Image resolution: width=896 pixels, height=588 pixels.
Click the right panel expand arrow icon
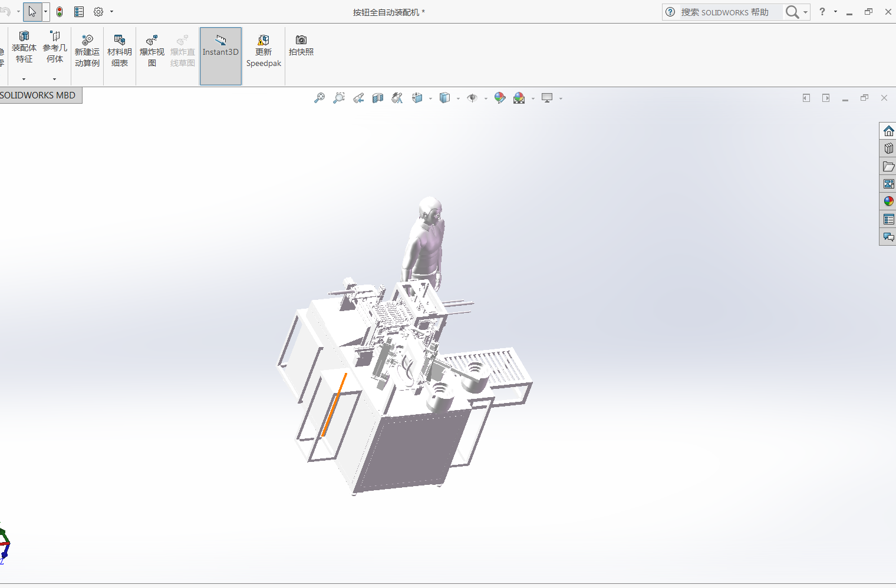tap(826, 98)
